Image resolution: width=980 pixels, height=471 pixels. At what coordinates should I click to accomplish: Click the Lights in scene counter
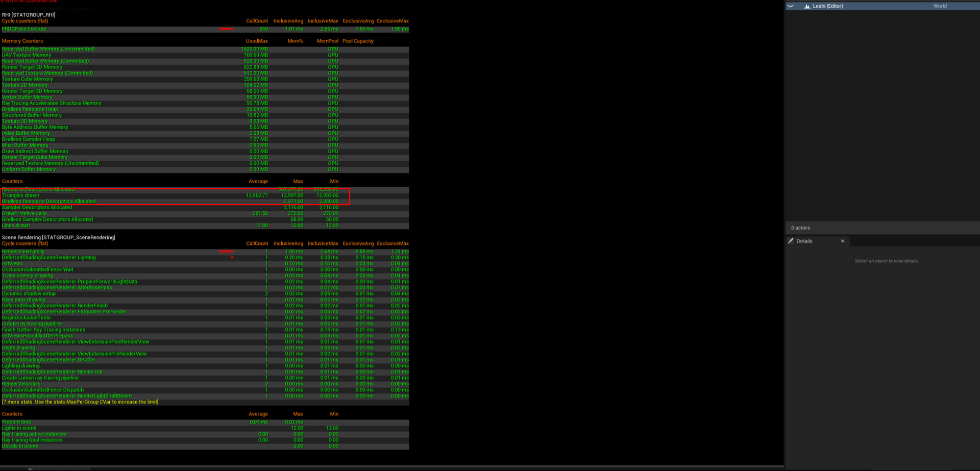[x=19, y=428]
